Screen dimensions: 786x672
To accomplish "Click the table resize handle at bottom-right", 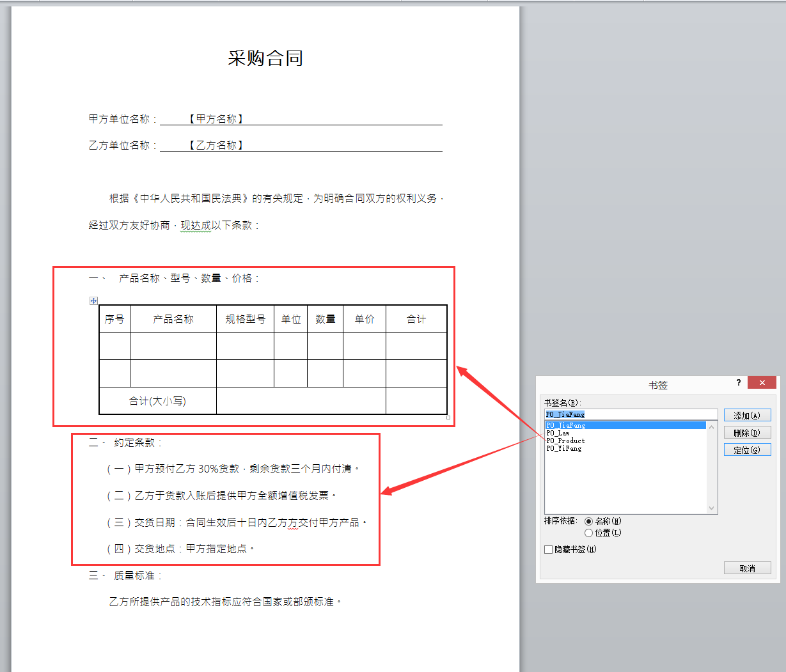I will pyautogui.click(x=448, y=418).
